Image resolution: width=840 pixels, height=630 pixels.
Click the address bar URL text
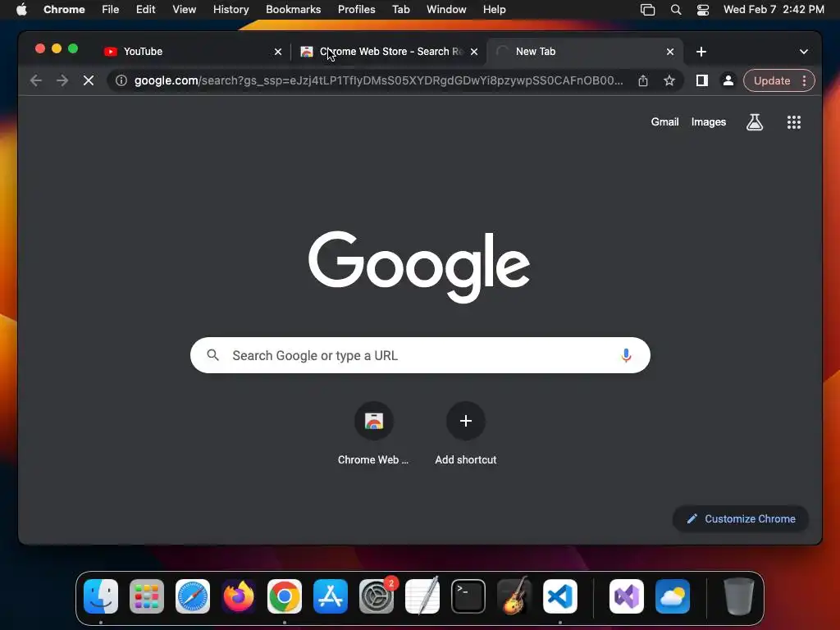pos(378,80)
